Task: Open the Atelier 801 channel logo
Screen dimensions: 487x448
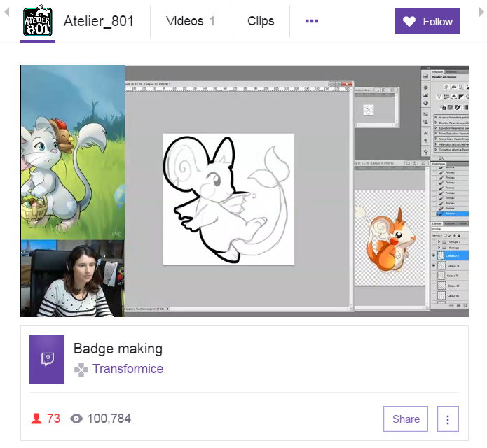Action: coord(38,21)
